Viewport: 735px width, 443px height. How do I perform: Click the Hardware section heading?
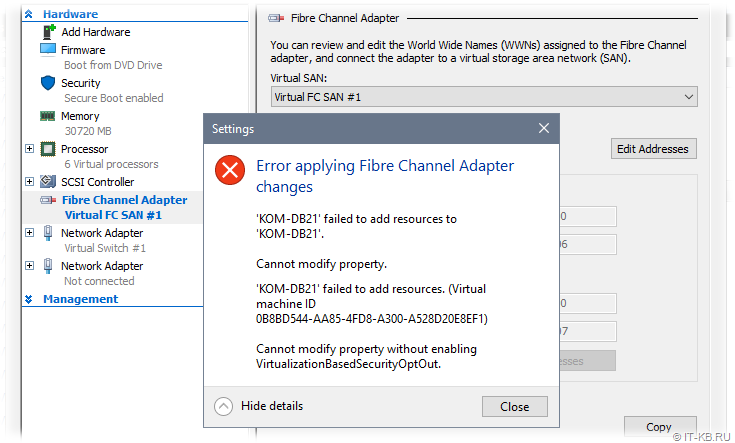[70, 14]
